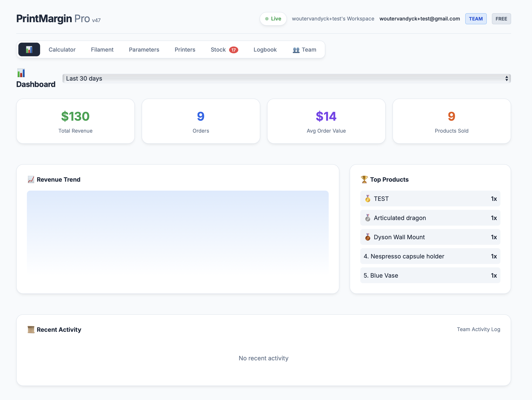Select the $130 Total Revenue card
Image resolution: width=532 pixels, height=400 pixels.
76,121
